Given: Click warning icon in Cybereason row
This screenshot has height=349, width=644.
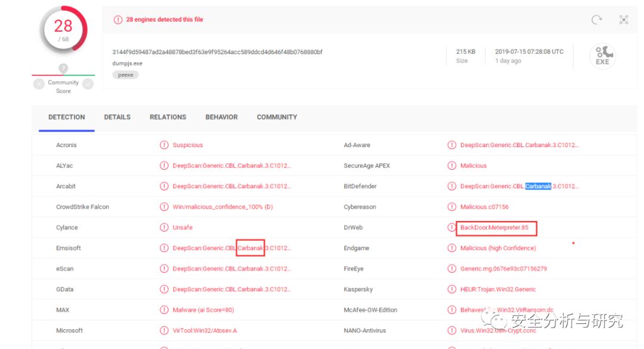Looking at the screenshot, I should coord(452,207).
